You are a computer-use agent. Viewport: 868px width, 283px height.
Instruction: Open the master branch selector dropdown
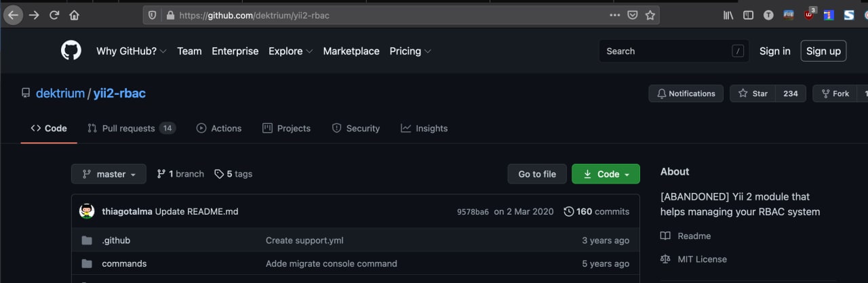(x=108, y=174)
